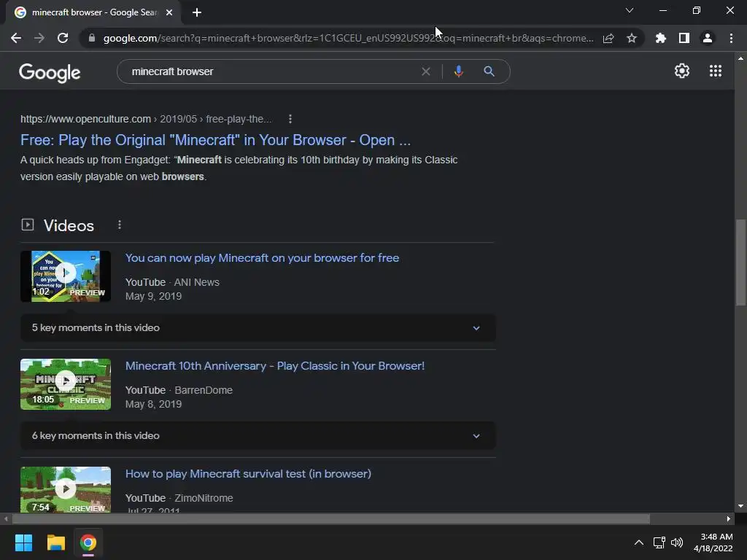Screen dimensions: 747x560
Task: Click the horizontal scrollbar right arrow
Action: coord(729,519)
